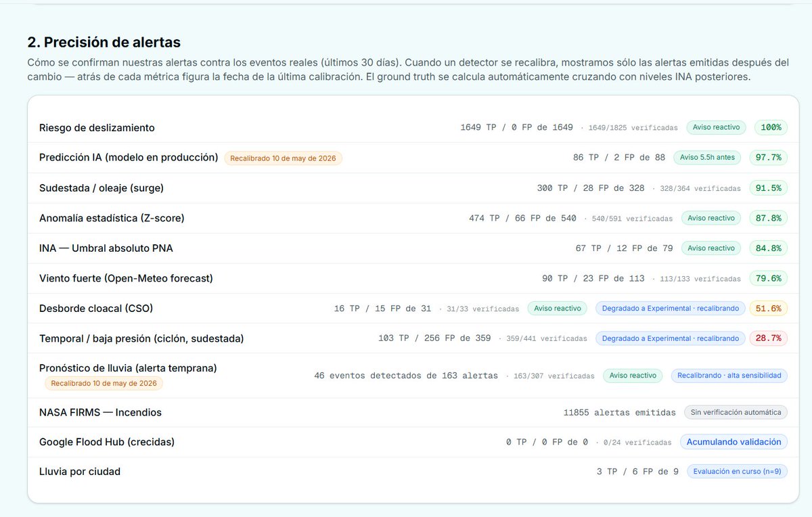The height and width of the screenshot is (517, 812).
Task: Click '46 eventos detectados de 163 alertas' text
Action: (406, 375)
